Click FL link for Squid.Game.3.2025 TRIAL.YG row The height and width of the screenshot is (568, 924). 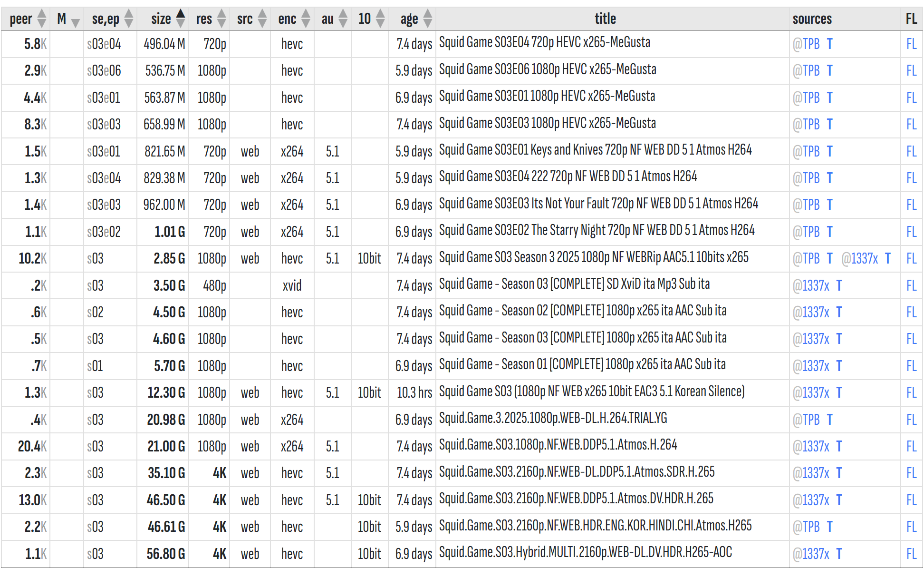click(911, 420)
